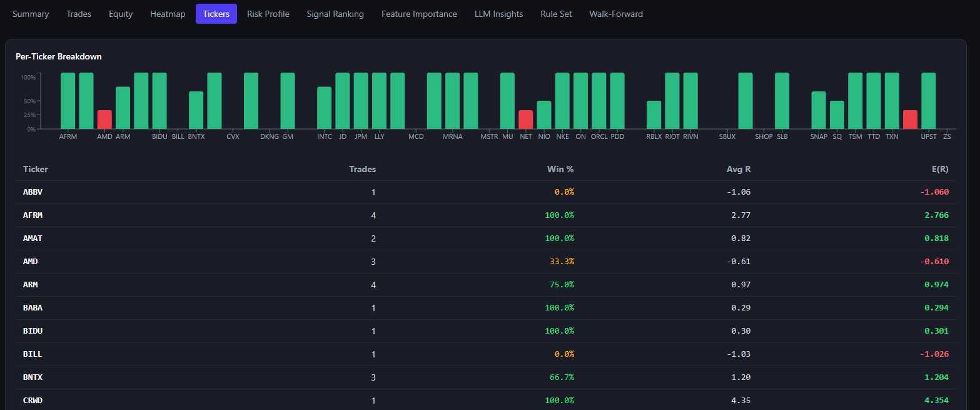Click the Trades column header
This screenshot has height=410, width=980.
363,169
